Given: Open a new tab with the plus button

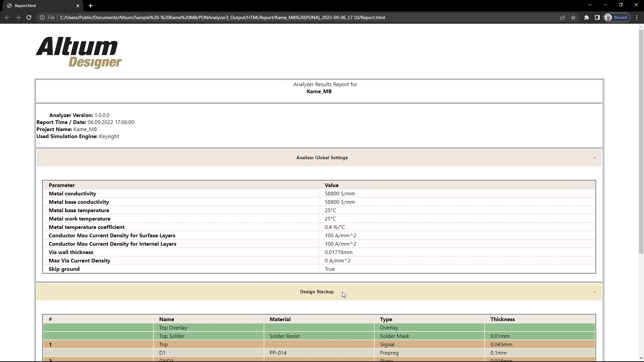Looking at the screenshot, I should (x=91, y=6).
